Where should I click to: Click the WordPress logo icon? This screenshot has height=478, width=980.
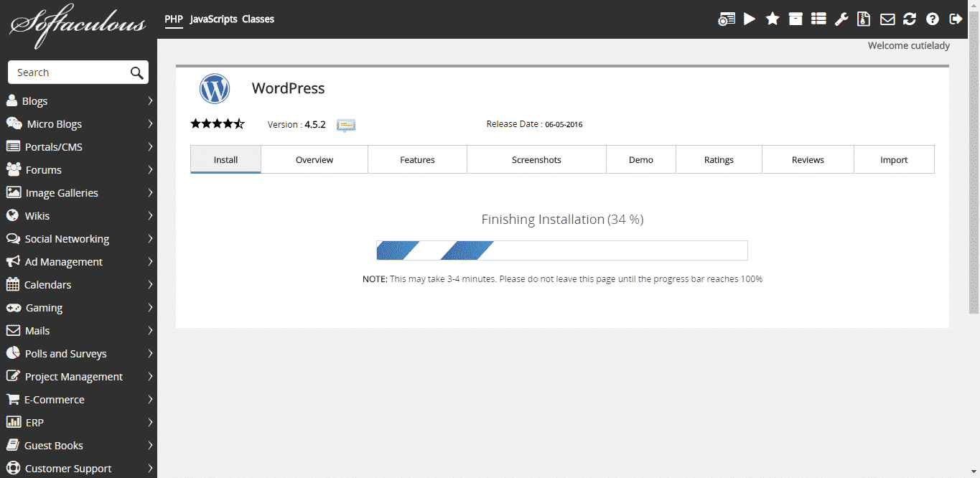pyautogui.click(x=214, y=89)
